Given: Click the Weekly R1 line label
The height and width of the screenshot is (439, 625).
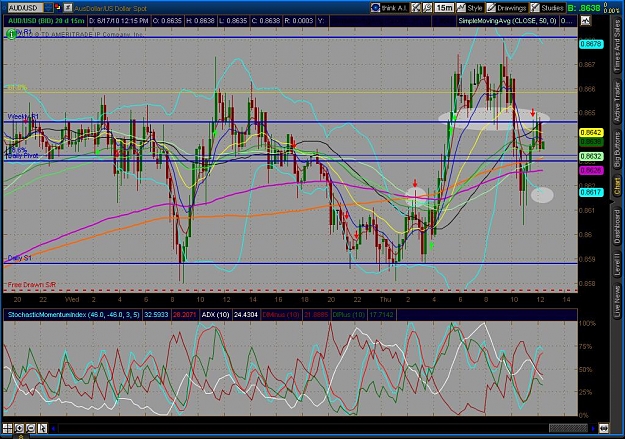Looking at the screenshot, I should 23,116.
